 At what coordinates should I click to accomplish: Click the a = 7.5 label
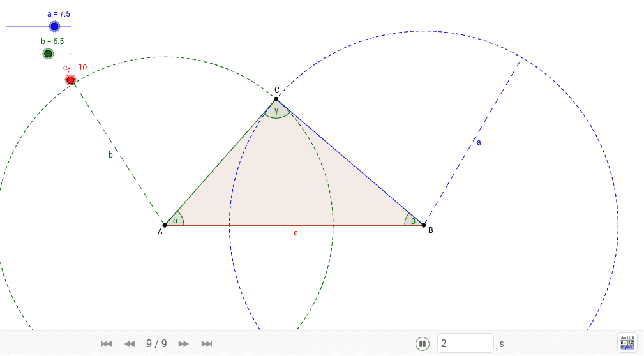tap(59, 14)
